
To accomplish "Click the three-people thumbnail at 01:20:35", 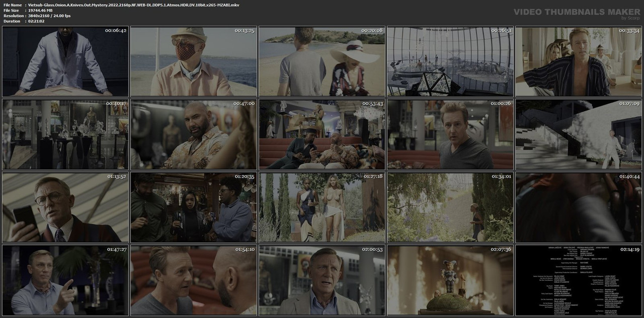I will coord(194,207).
